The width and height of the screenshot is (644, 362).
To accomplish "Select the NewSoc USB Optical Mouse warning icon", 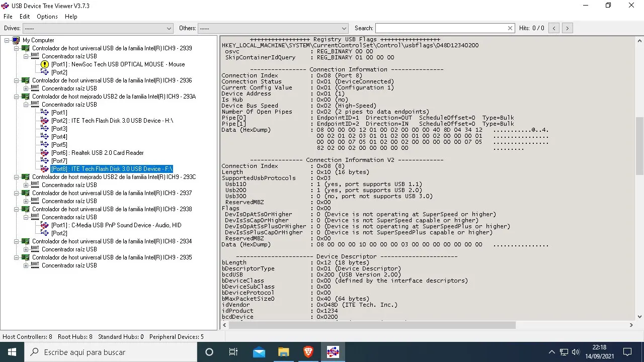I will [45, 64].
